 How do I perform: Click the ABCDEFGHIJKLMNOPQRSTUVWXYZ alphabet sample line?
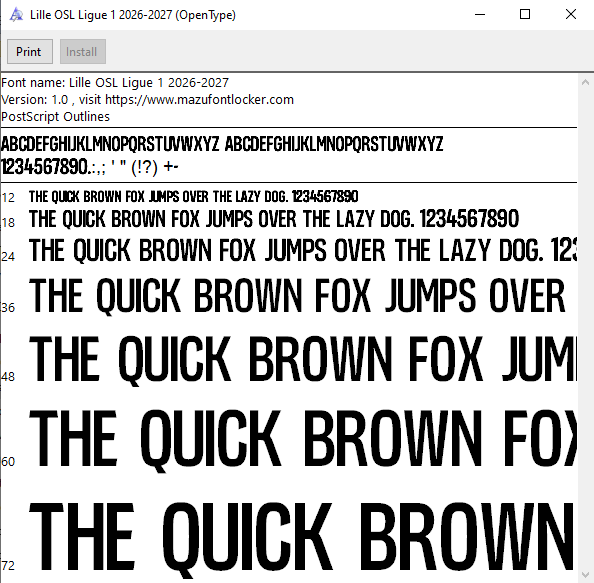coord(222,144)
